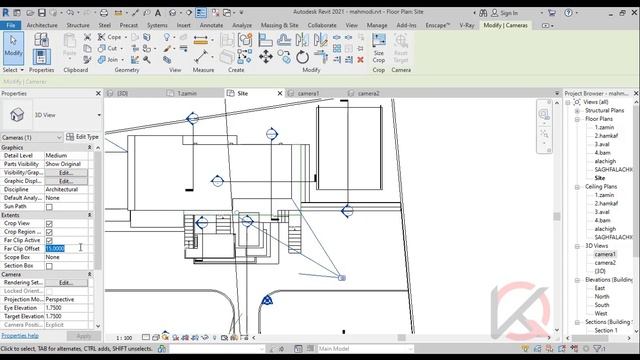Viewport: 640px width, 360px height.
Task: Click the Mirror Pick Axis tool
Action: pos(302,40)
